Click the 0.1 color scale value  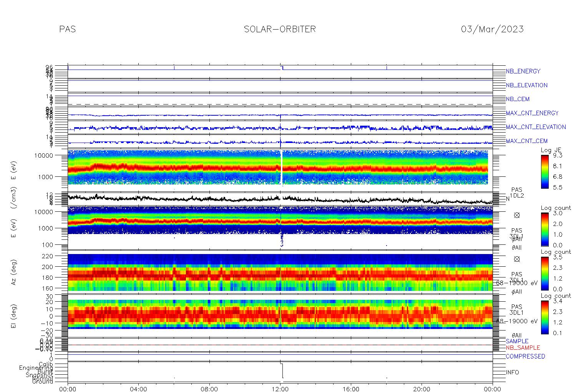558,333
